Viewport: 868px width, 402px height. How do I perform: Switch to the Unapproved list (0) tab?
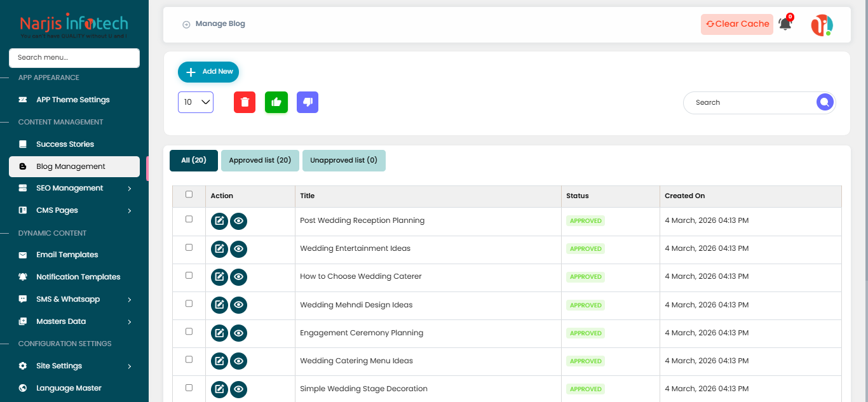point(344,161)
